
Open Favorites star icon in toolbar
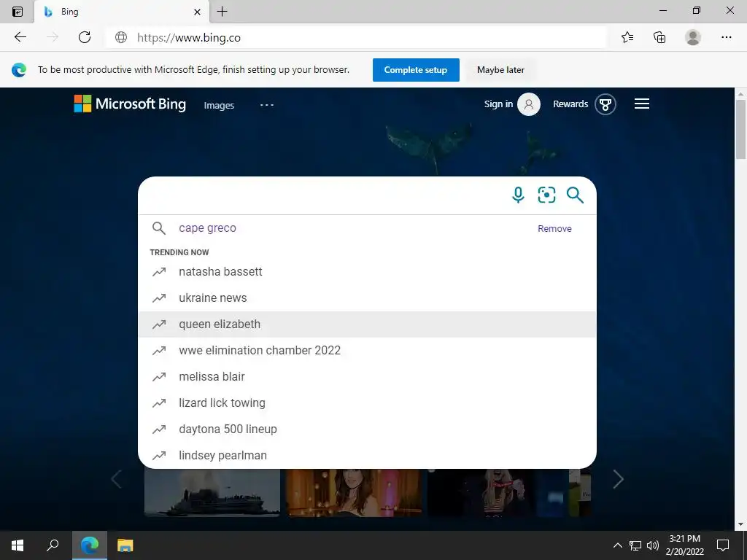point(627,37)
